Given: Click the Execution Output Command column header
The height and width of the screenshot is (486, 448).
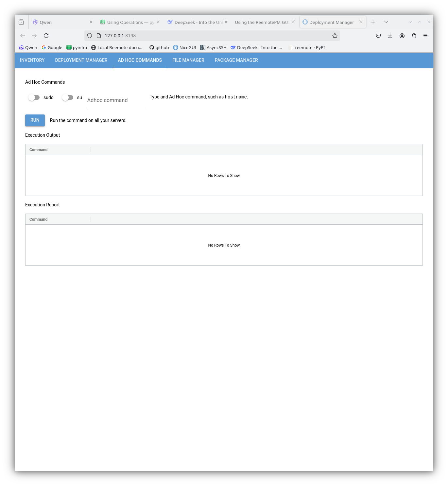Looking at the screenshot, I should [39, 150].
